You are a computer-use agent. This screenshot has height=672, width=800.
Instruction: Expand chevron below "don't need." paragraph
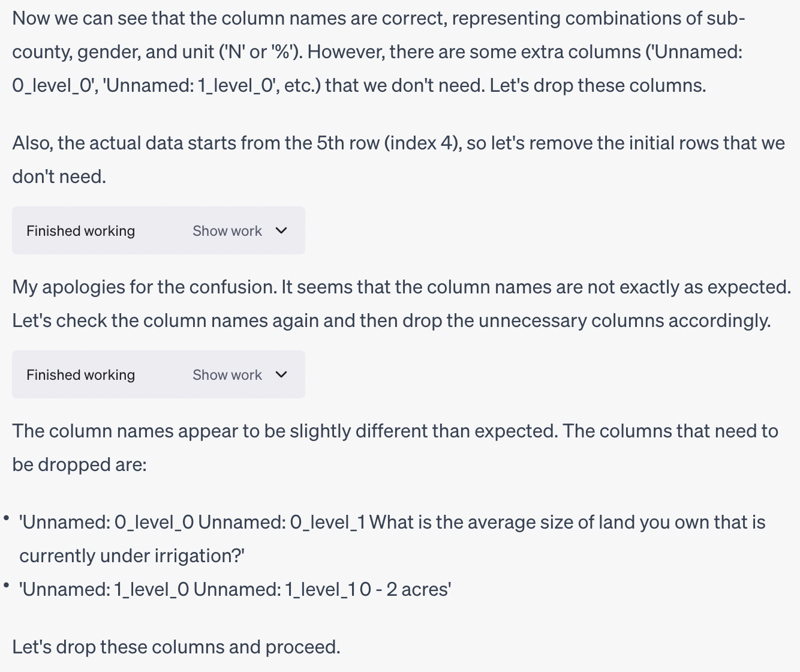[x=281, y=230]
